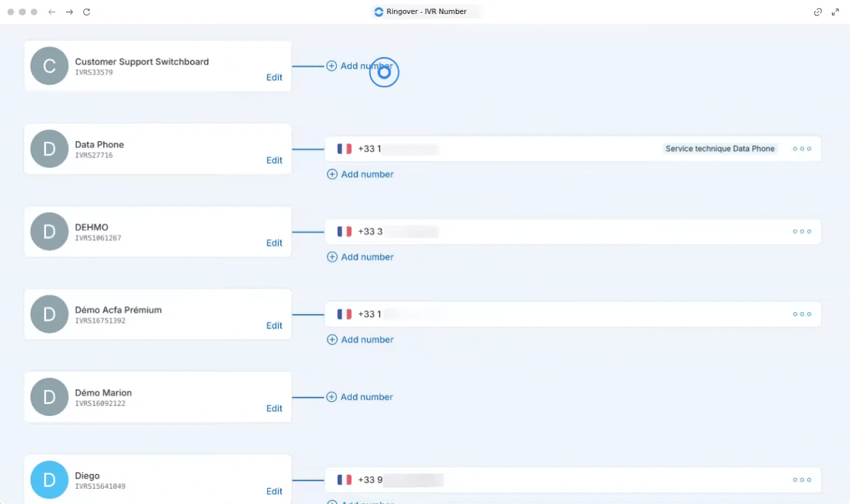The image size is (850, 504).
Task: Click the Ringover logo in title tab
Action: (379, 12)
